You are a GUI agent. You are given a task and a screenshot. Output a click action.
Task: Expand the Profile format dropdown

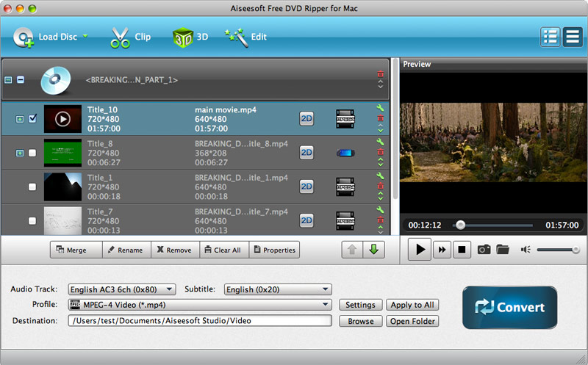[200, 305]
